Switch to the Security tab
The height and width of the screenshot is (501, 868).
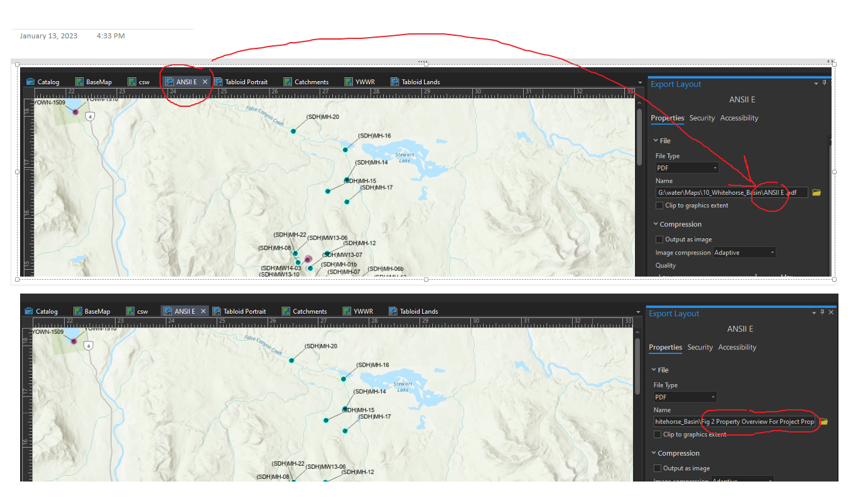[702, 118]
